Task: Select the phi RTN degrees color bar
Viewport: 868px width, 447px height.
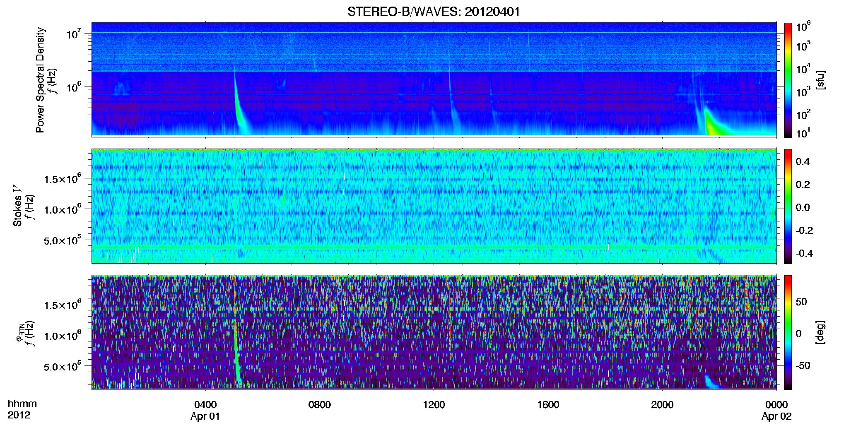Action: 788,332
